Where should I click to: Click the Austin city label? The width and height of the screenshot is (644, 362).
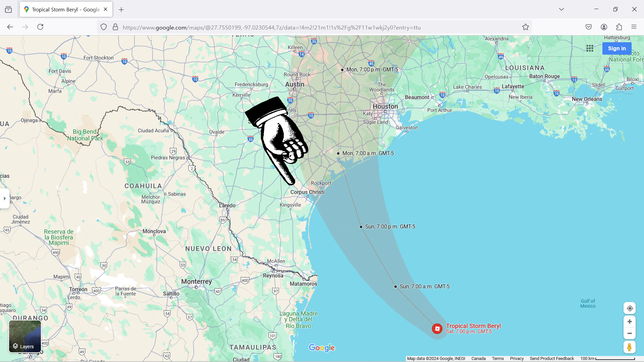[295, 84]
